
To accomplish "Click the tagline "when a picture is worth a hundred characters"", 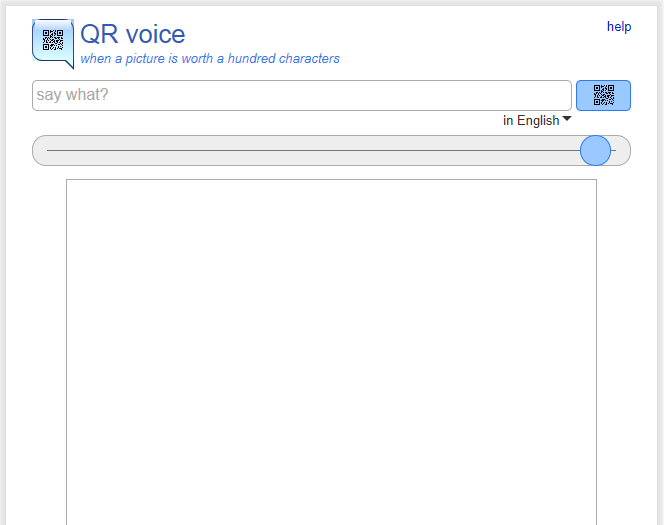I will [x=210, y=59].
